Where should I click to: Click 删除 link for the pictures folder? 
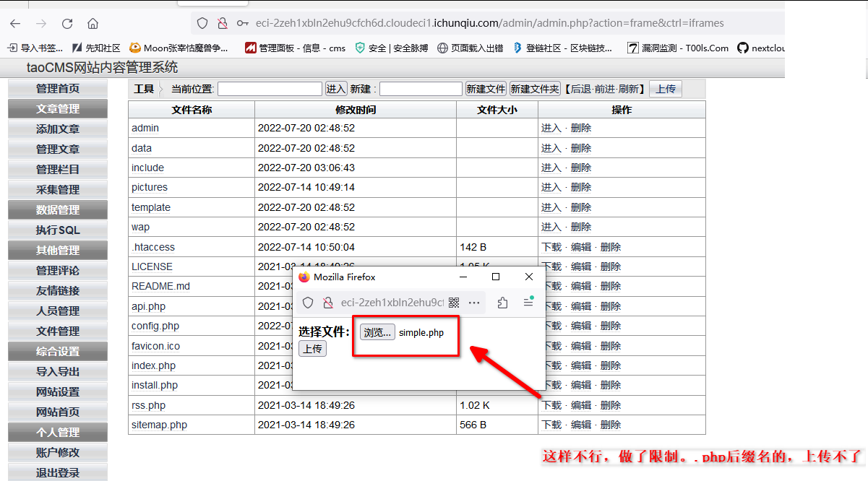(581, 187)
